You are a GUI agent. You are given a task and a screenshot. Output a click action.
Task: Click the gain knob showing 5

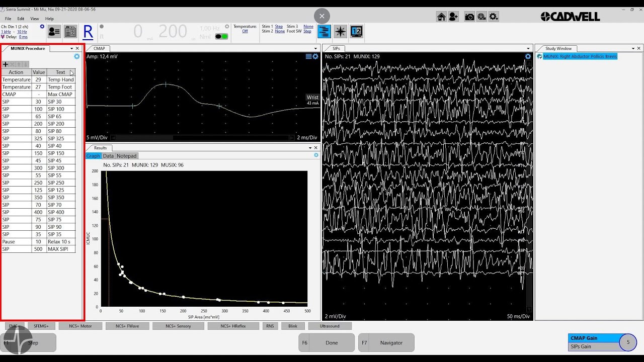pyautogui.click(x=627, y=342)
